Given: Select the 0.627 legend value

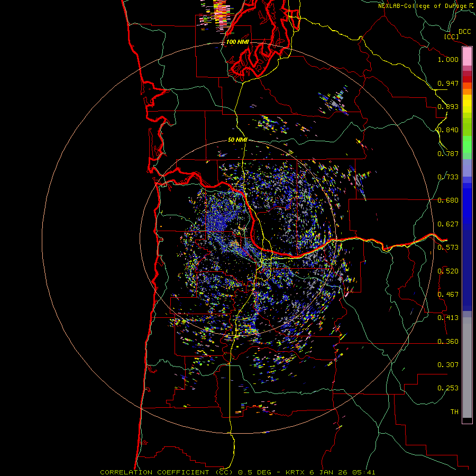Looking at the screenshot, I should [448, 224].
